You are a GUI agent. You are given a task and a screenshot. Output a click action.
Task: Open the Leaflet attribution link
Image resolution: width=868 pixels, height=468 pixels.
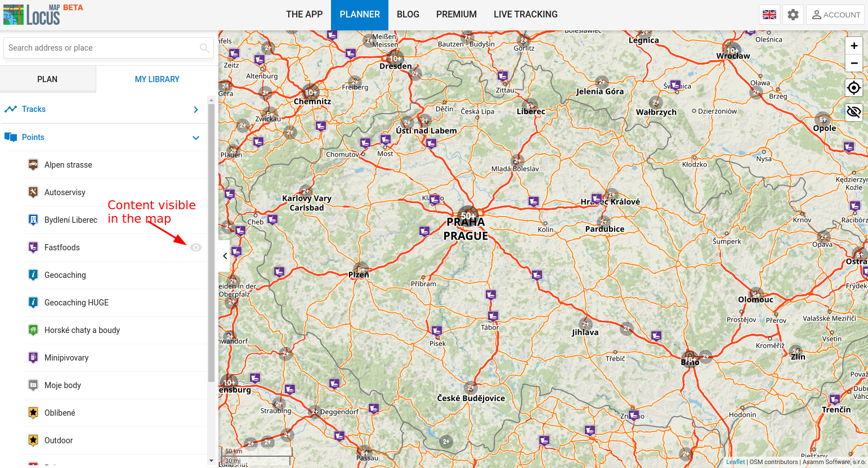coord(735,462)
